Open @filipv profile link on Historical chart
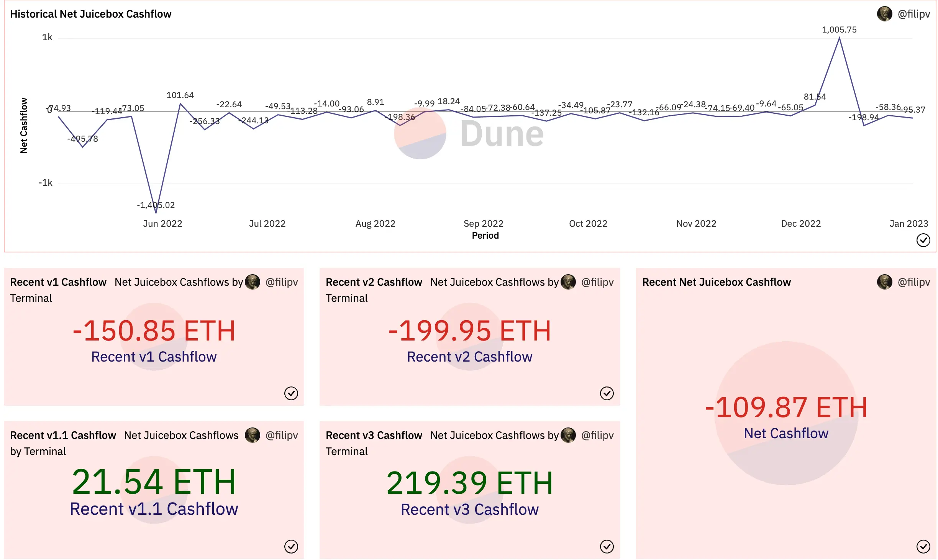The height and width of the screenshot is (560, 938). tap(913, 14)
